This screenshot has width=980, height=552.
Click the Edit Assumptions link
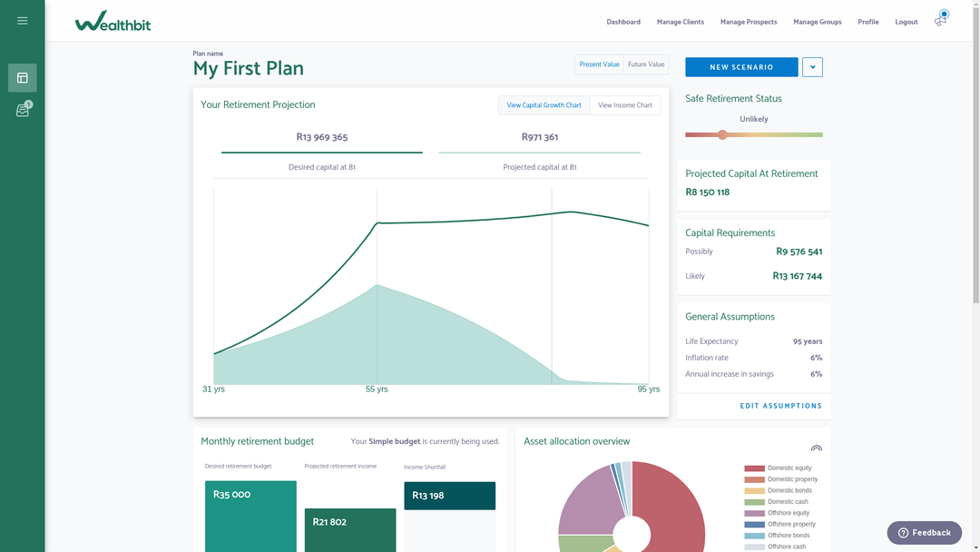point(780,406)
